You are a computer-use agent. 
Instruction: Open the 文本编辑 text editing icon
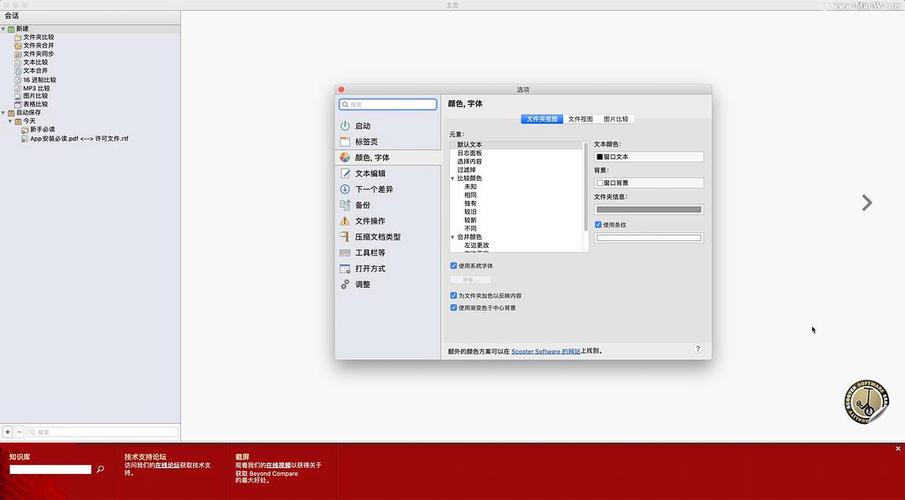coord(345,173)
